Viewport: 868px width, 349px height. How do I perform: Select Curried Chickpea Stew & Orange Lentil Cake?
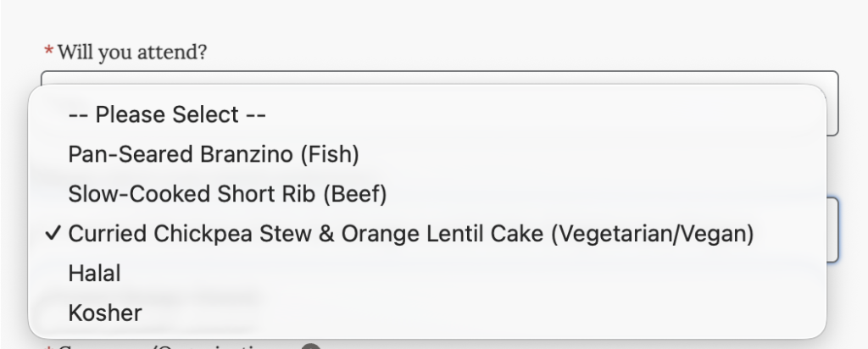click(410, 234)
